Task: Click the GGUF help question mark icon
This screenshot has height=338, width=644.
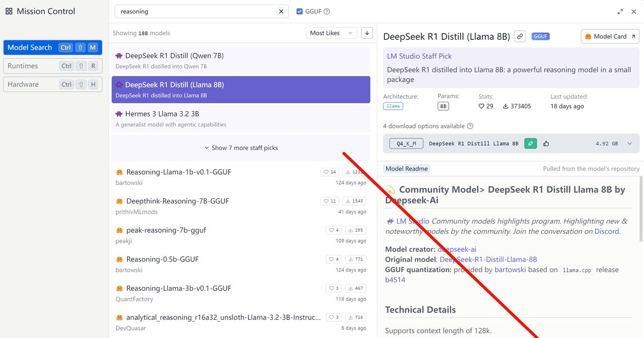Action: [x=327, y=12]
